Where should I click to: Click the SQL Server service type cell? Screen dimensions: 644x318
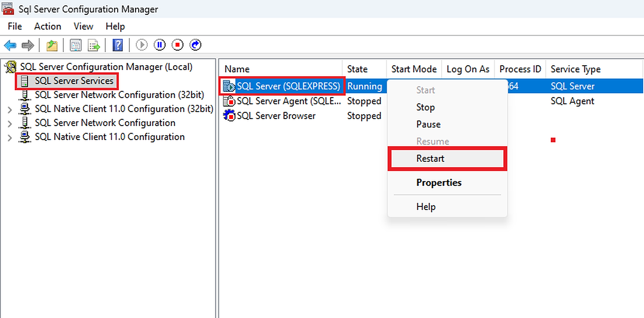(573, 86)
